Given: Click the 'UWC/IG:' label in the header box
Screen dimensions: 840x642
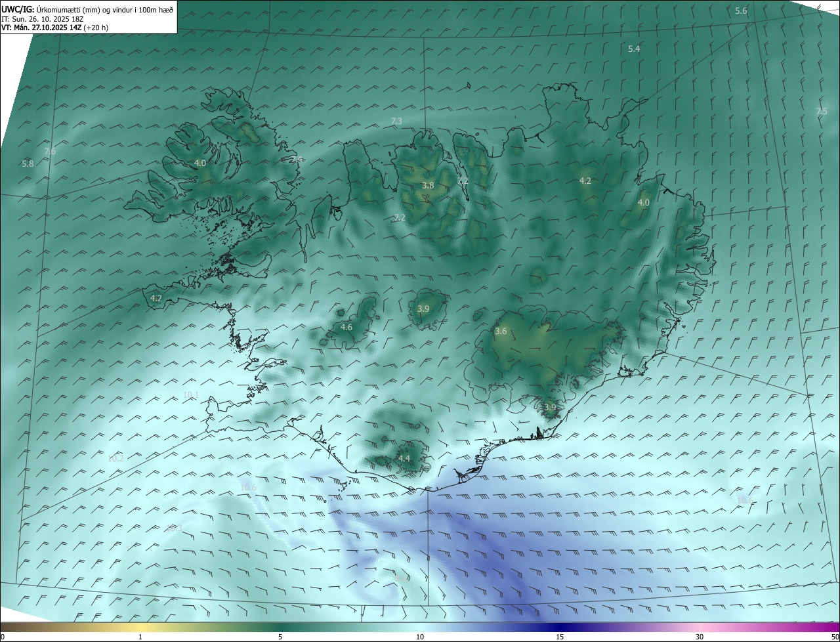Looking at the screenshot, I should coord(18,9).
